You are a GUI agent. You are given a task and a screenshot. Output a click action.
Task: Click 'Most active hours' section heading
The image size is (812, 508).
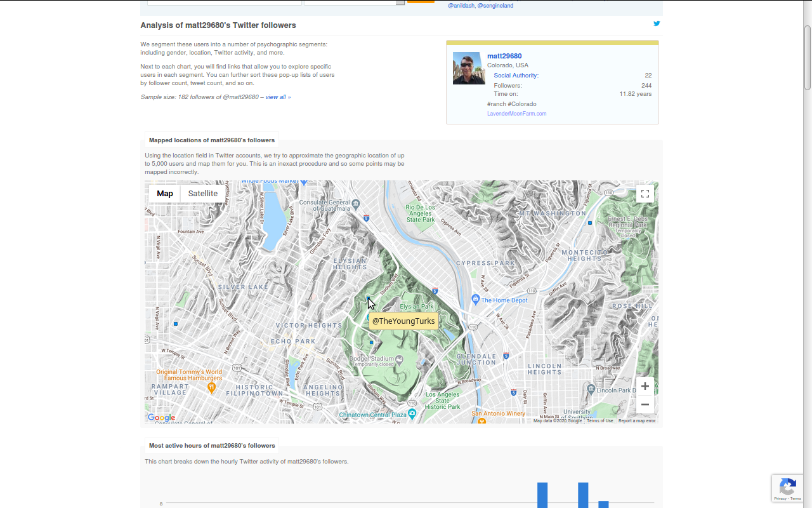coord(212,446)
